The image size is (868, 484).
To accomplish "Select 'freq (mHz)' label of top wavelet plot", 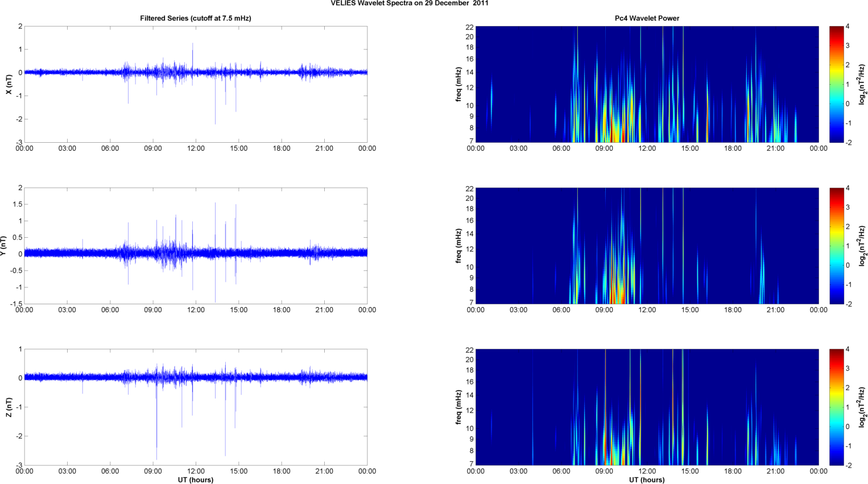I will pyautogui.click(x=458, y=84).
